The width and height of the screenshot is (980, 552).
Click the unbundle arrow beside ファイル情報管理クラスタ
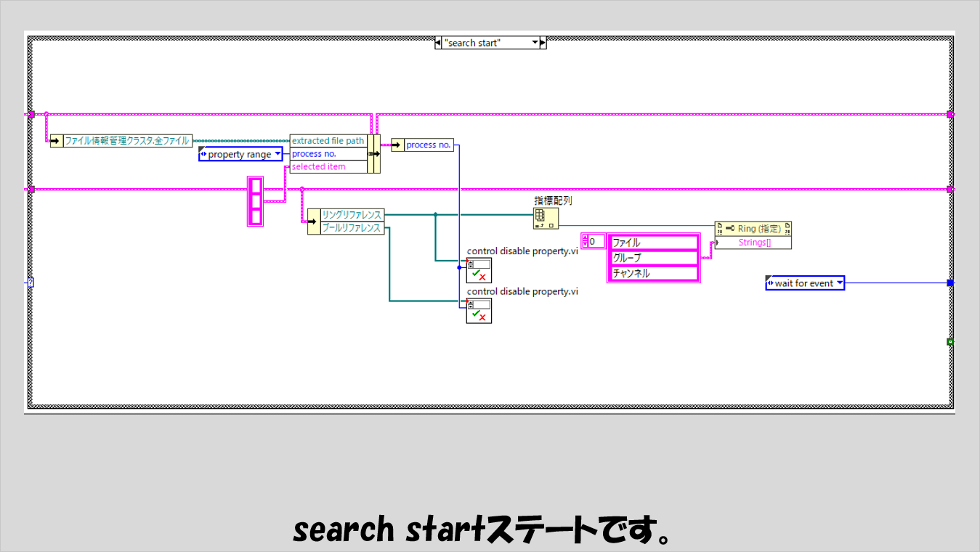[57, 141]
